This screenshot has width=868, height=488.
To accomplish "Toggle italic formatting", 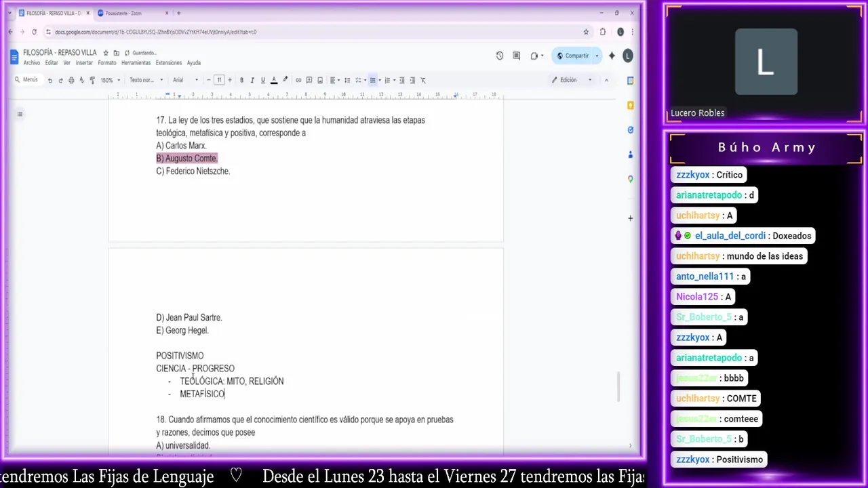I will (252, 80).
